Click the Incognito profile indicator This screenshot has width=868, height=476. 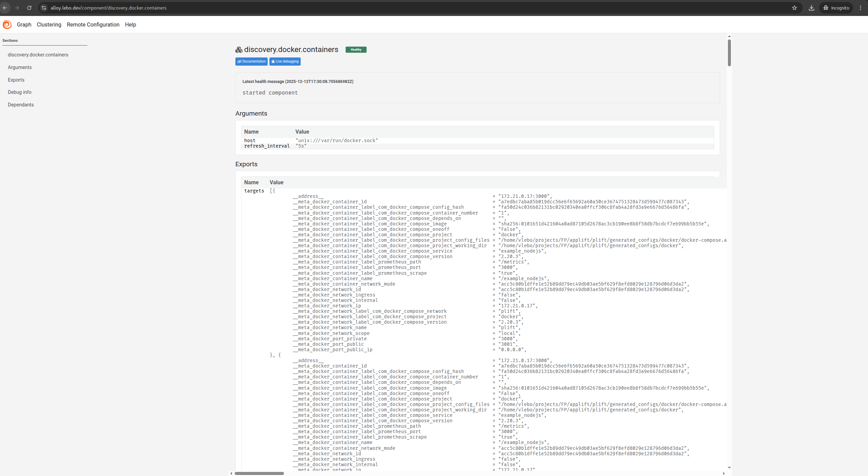pos(836,8)
